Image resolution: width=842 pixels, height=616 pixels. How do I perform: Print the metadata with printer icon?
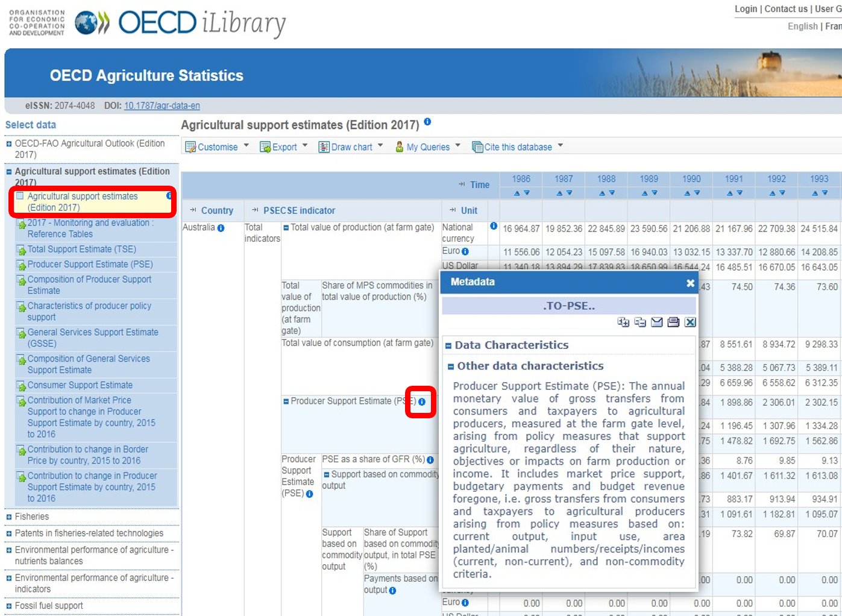(673, 322)
